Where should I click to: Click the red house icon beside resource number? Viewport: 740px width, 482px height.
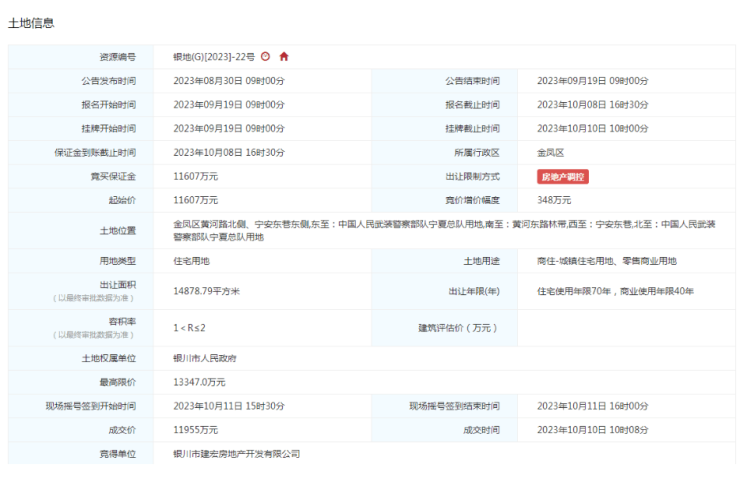coord(284,56)
